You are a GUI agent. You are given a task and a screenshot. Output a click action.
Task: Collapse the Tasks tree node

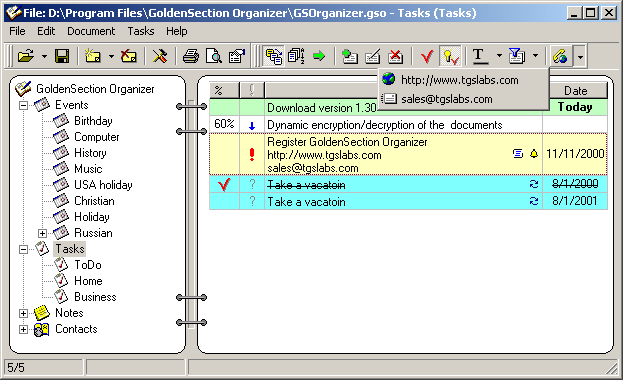(x=23, y=250)
